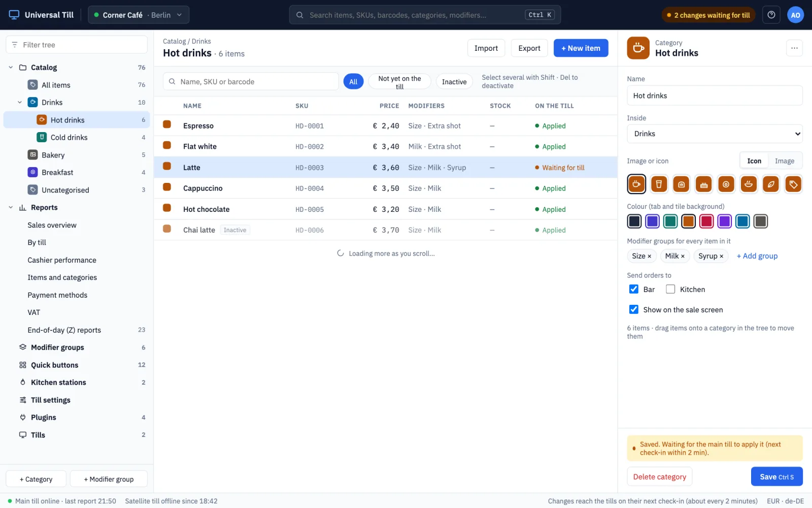Viewport: 812px width, 508px height.
Task: Choose the leaf category icon
Action: pos(771,184)
